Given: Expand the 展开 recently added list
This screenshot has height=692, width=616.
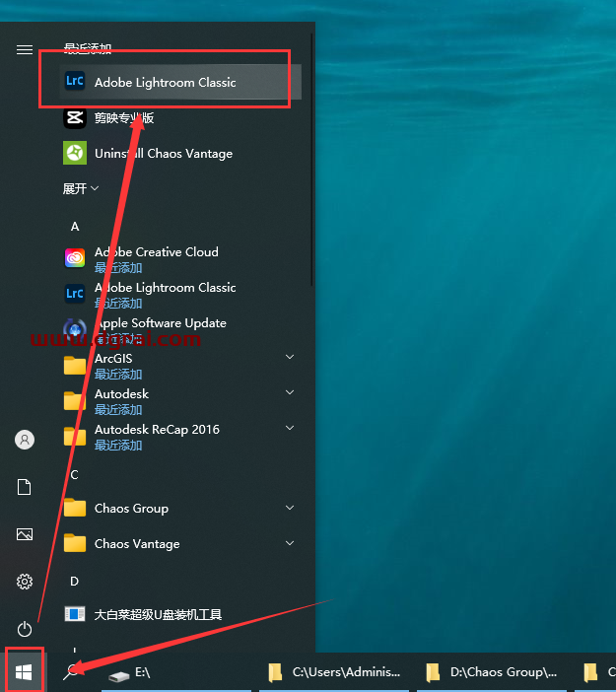Looking at the screenshot, I should click(80, 189).
